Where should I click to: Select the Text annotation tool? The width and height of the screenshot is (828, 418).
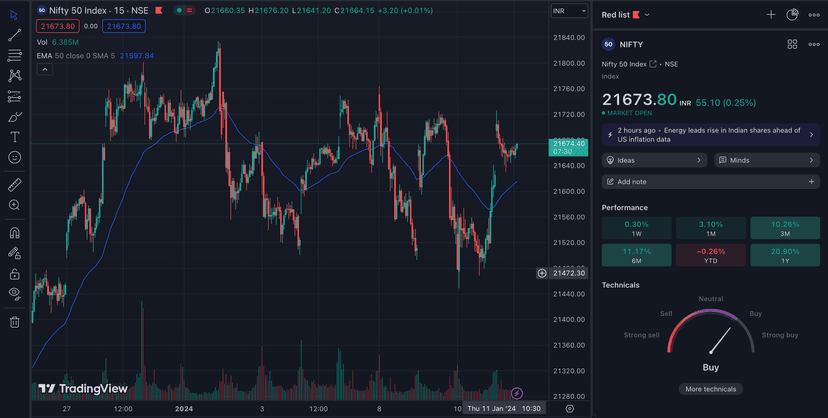tap(14, 137)
